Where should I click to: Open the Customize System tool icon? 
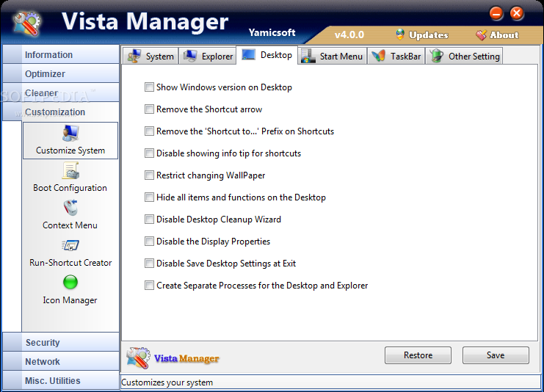[70, 134]
